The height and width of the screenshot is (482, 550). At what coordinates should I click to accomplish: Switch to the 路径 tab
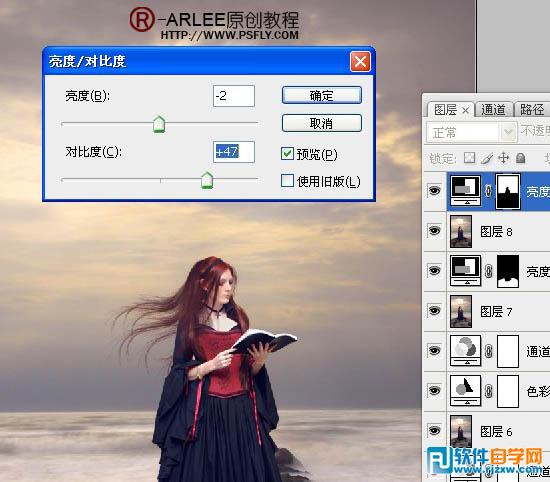pyautogui.click(x=532, y=110)
